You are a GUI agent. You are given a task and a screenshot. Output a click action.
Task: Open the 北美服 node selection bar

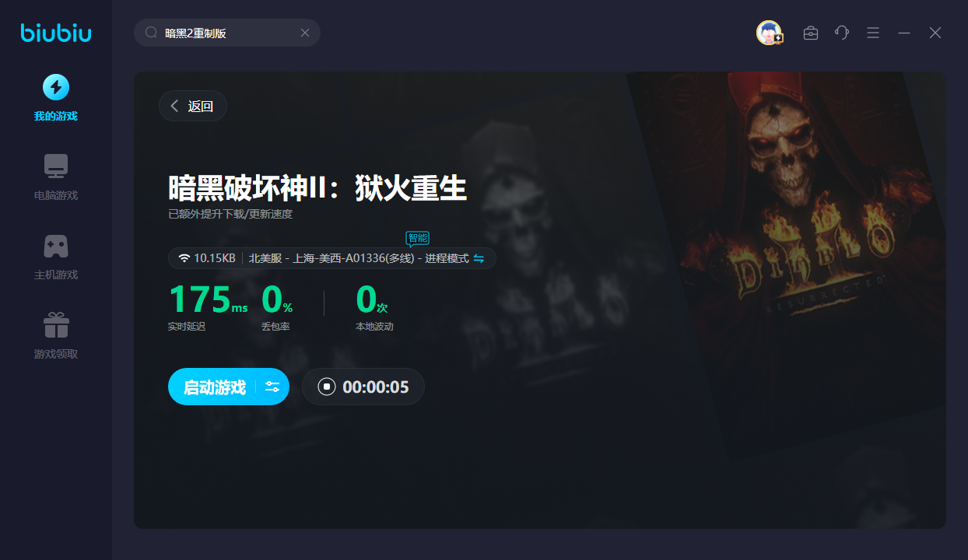coord(332,258)
